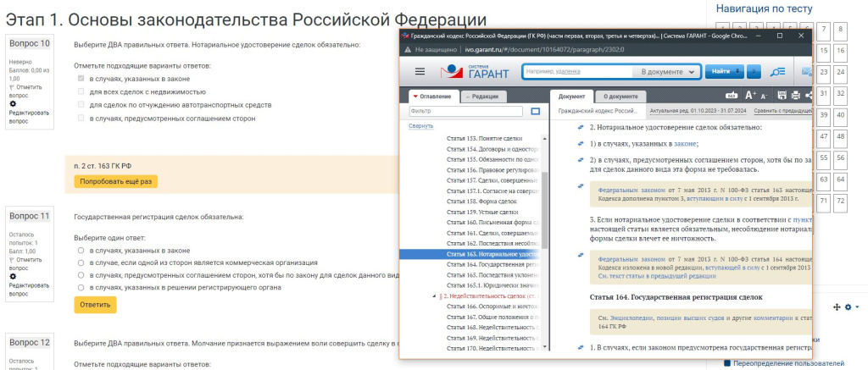The height and width of the screenshot is (370, 868).
Task: Open the sidebar block gear settings
Action: tap(848, 307)
